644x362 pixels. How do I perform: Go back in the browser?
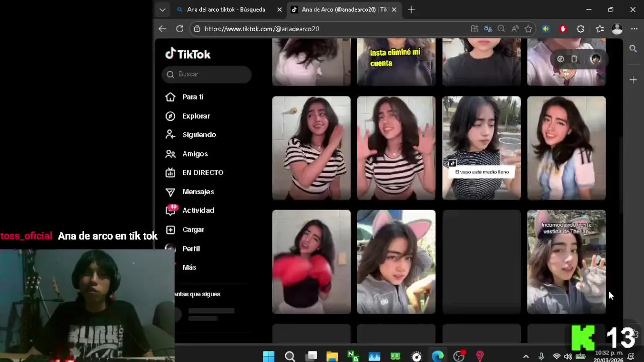click(162, 29)
